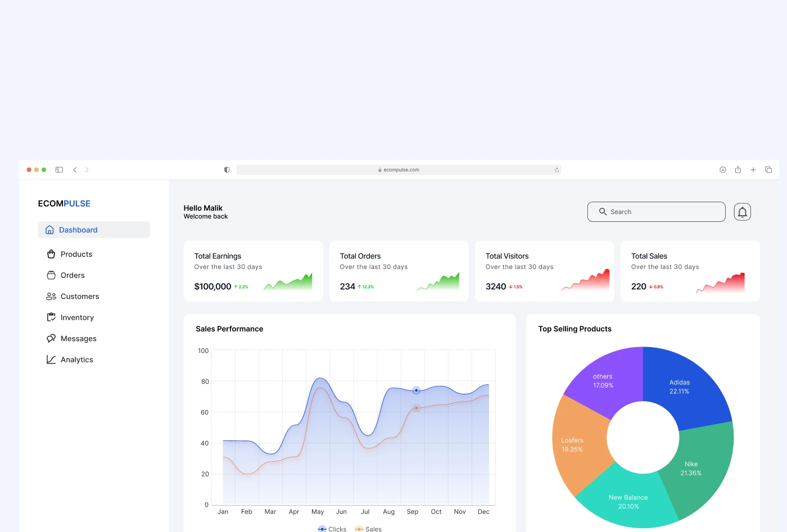Select the Clicks data point marker
Viewport: 787px width, 532px height.
coord(417,390)
